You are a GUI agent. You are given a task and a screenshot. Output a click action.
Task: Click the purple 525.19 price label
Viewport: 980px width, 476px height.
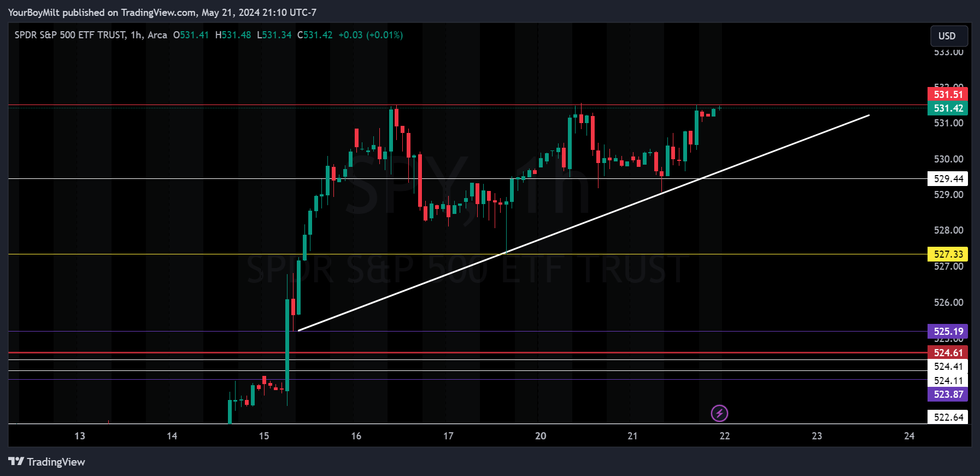click(948, 332)
